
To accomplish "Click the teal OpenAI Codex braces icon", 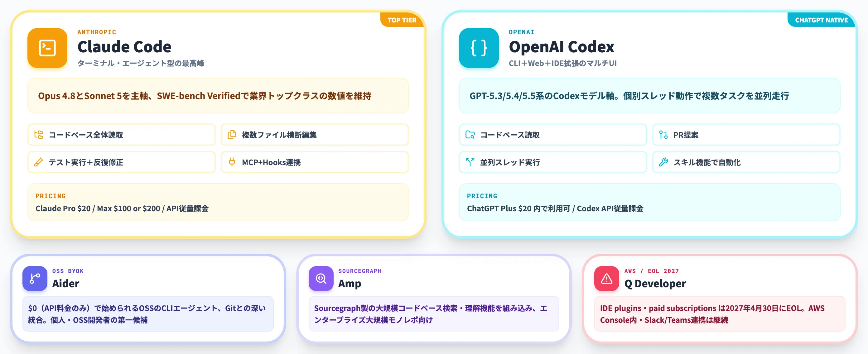I will [479, 48].
